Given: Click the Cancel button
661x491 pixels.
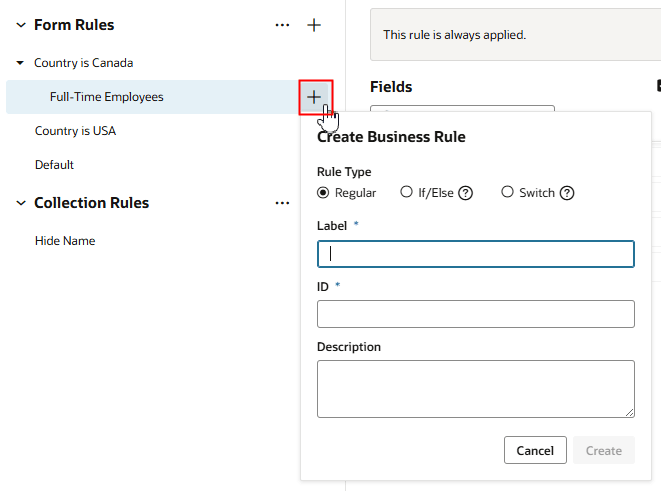Looking at the screenshot, I should point(535,450).
